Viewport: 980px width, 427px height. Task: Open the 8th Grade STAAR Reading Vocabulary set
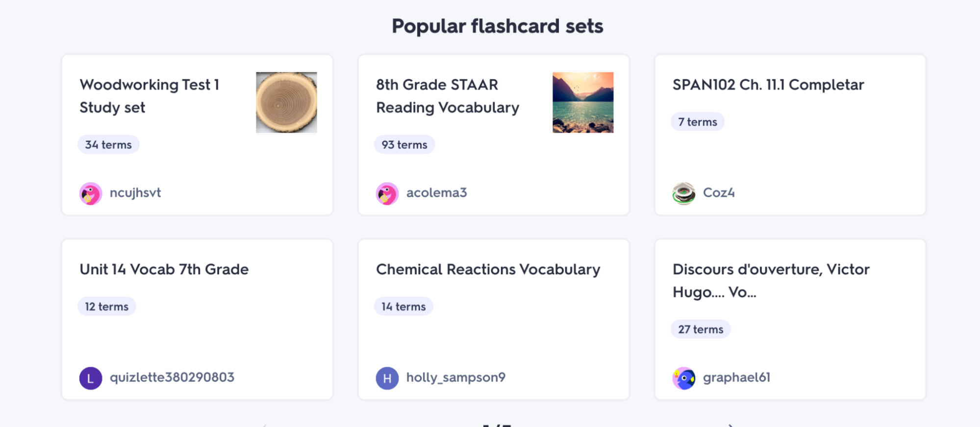tap(447, 96)
